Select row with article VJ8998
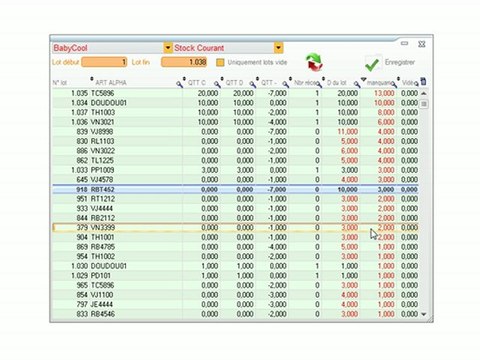 coord(235,132)
